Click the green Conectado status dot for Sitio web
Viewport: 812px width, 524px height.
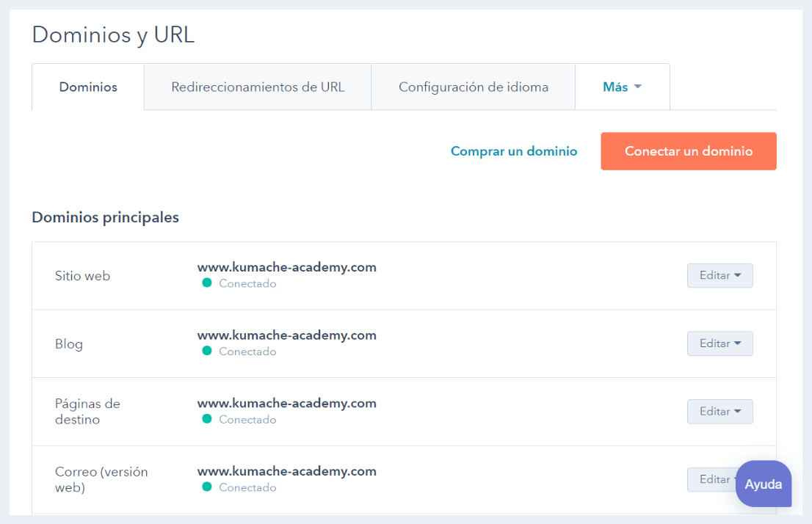point(207,283)
